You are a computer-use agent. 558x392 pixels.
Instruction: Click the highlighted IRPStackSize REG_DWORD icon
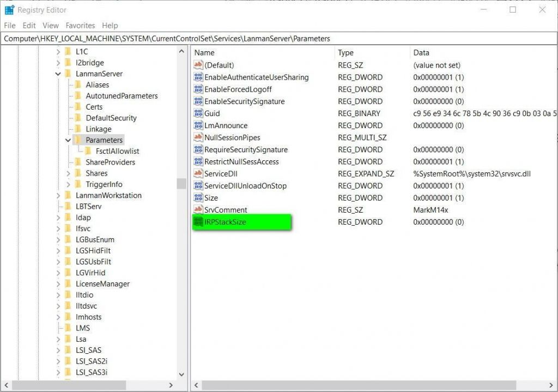pyautogui.click(x=199, y=222)
